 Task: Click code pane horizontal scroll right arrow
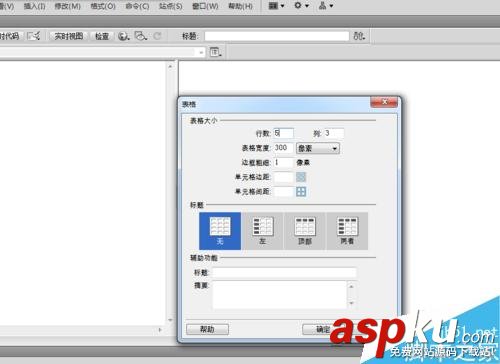(x=160, y=330)
